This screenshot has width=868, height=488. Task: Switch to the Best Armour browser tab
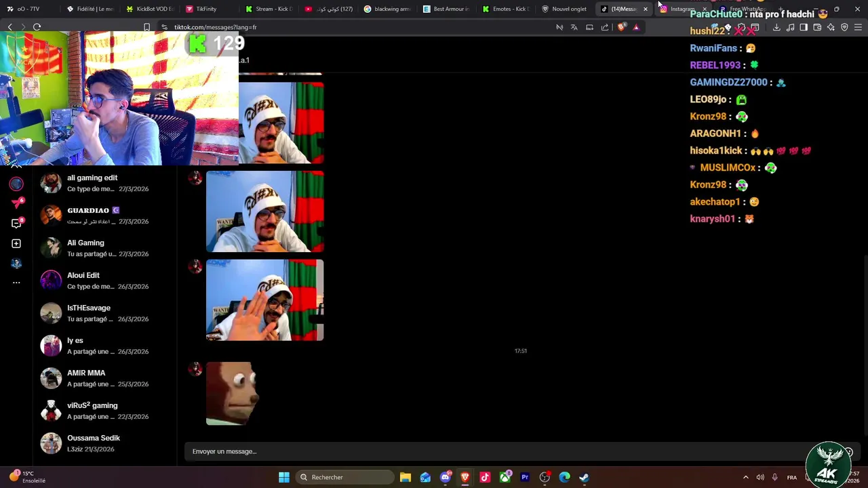pyautogui.click(x=446, y=9)
